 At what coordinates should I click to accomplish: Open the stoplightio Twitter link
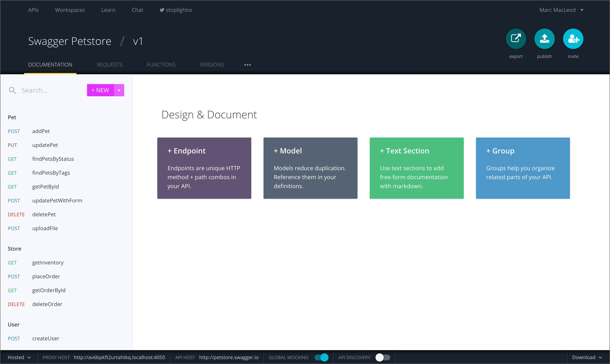[175, 10]
